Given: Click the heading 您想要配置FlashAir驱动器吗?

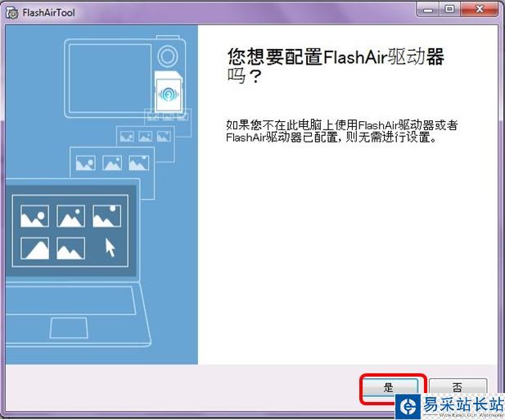Looking at the screenshot, I should pyautogui.click(x=336, y=66).
